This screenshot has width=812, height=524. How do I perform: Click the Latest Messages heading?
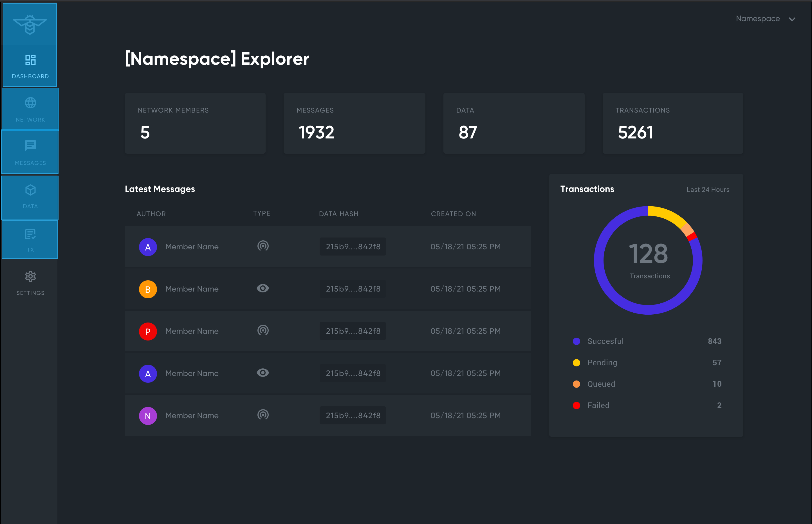pyautogui.click(x=160, y=189)
